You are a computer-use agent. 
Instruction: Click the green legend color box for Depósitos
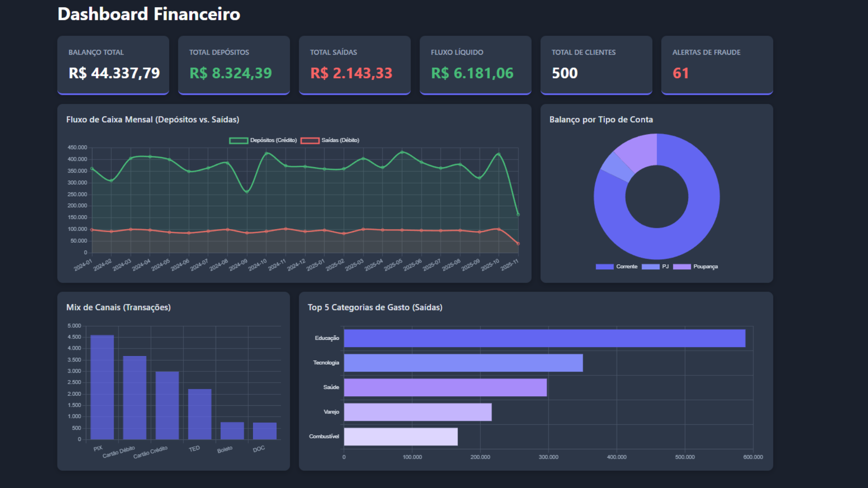point(239,140)
